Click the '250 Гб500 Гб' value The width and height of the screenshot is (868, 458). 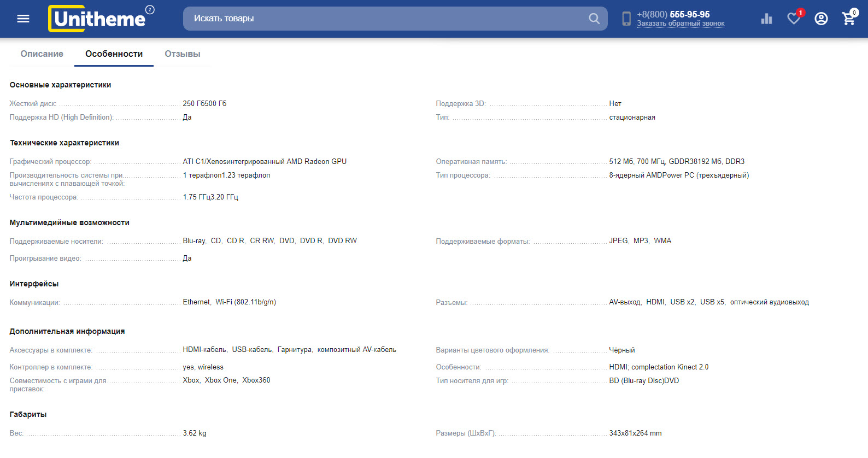pos(204,103)
